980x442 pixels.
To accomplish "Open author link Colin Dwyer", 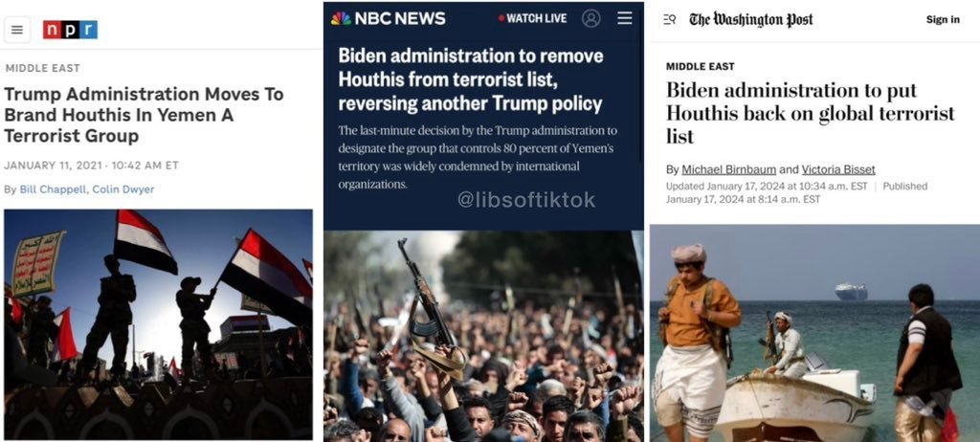I will pyautogui.click(x=123, y=189).
